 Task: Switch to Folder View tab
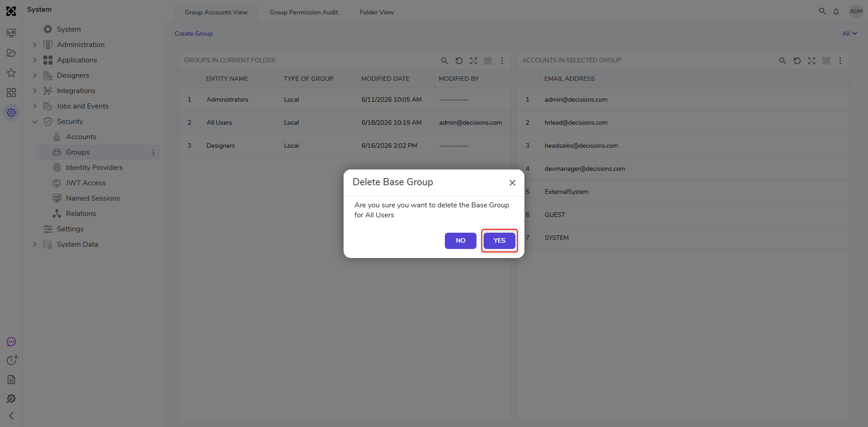click(377, 12)
